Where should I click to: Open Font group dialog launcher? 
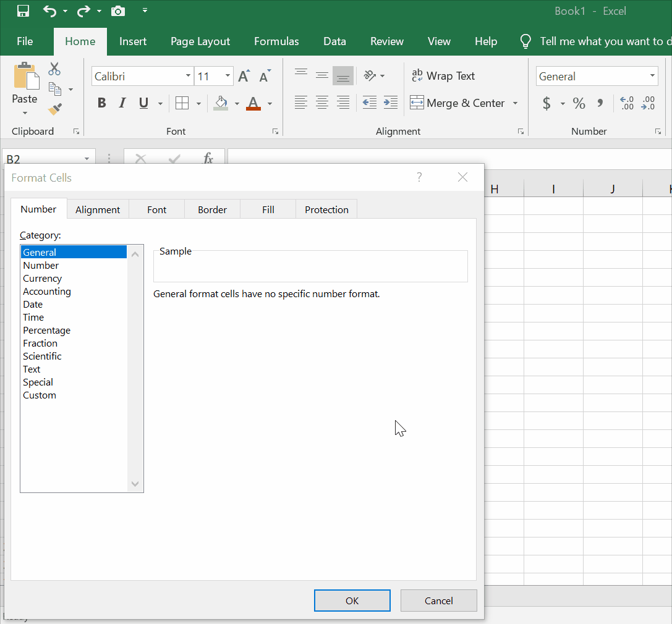click(x=275, y=132)
